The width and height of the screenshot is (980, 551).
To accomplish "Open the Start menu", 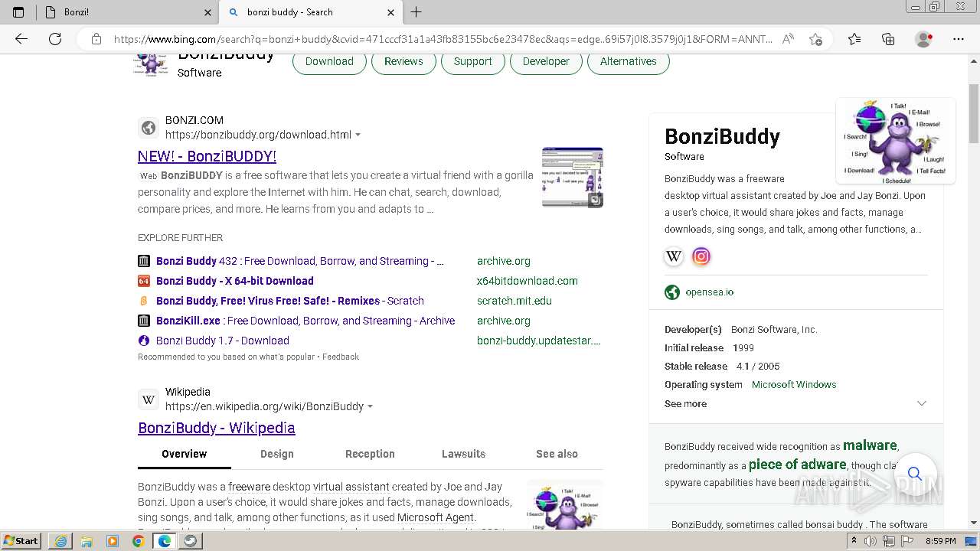I will [x=21, y=541].
